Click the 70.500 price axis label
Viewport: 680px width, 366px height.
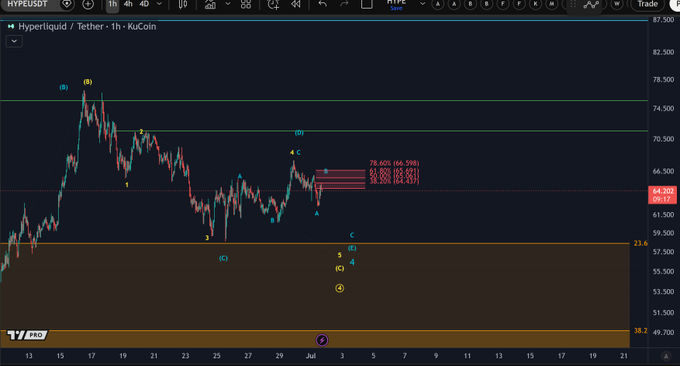[x=663, y=139]
